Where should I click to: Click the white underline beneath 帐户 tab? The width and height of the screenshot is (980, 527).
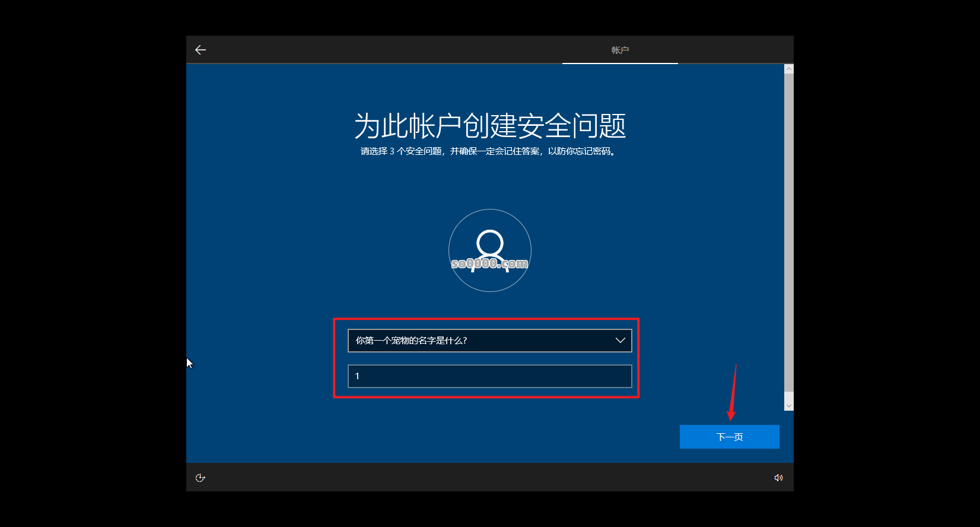(620, 63)
